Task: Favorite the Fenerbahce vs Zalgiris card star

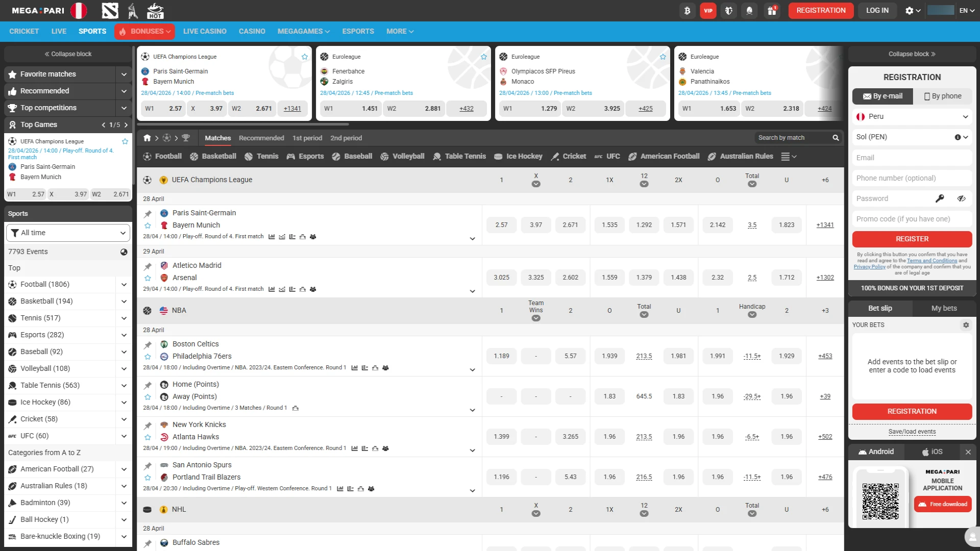Action: click(x=484, y=57)
